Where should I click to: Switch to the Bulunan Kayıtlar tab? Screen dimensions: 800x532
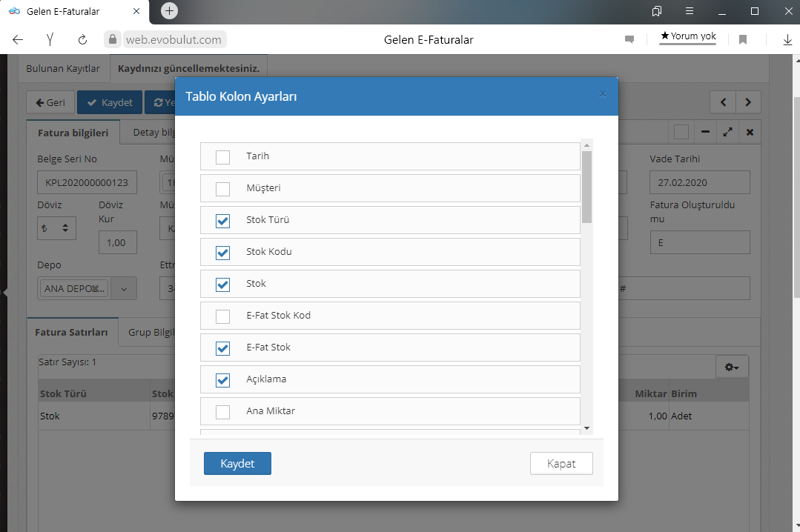tap(63, 68)
